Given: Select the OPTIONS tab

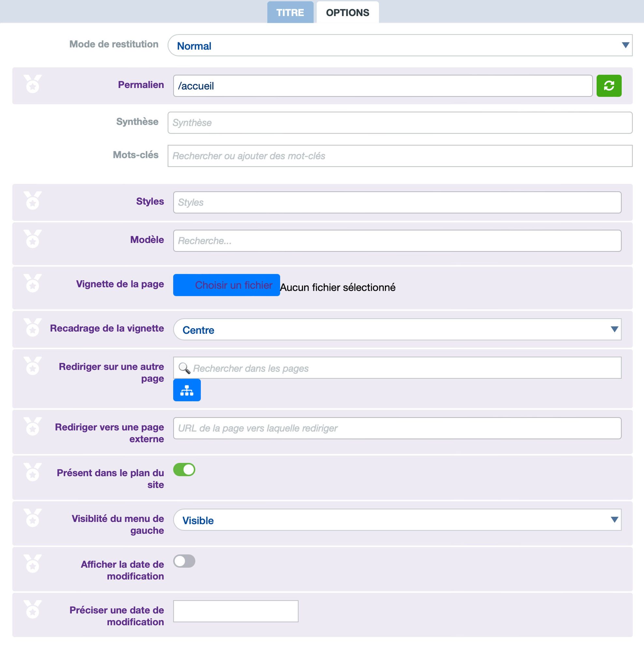Looking at the screenshot, I should click(347, 12).
